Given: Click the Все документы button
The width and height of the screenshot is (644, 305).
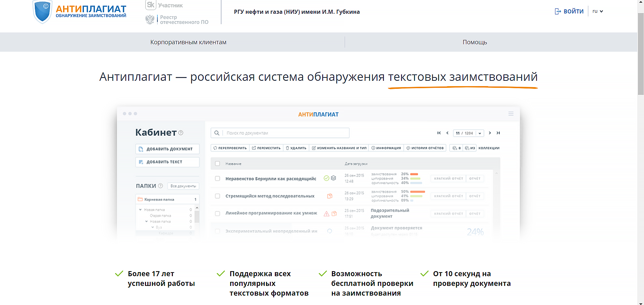Looking at the screenshot, I should (x=183, y=186).
